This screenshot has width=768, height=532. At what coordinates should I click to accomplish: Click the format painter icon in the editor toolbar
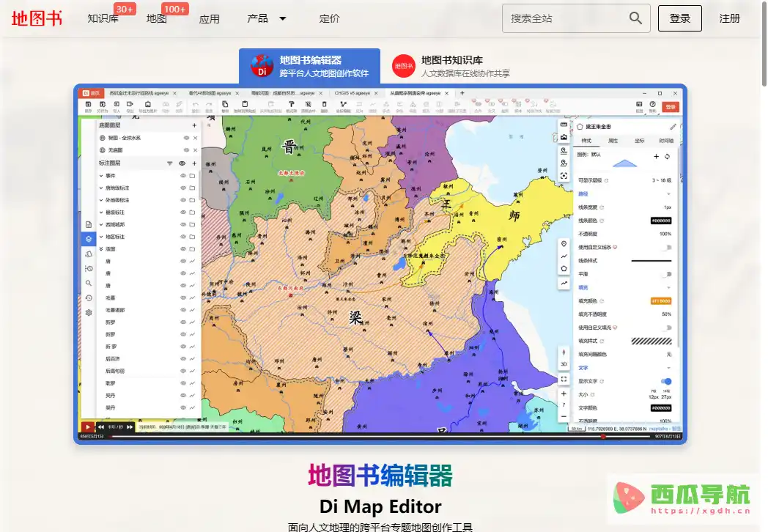292,104
